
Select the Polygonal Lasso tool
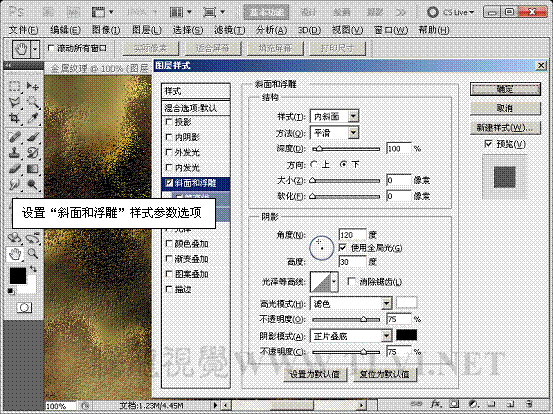pyautogui.click(x=14, y=102)
